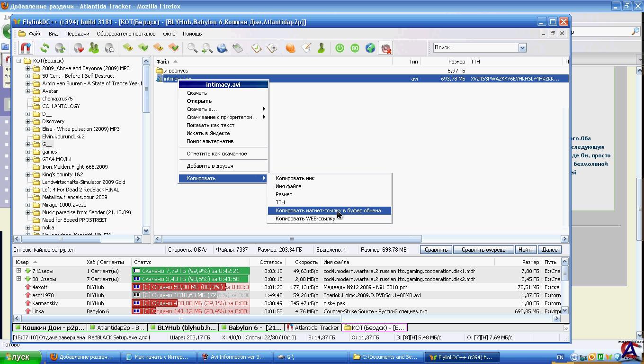Open the search box dropdown arrow

(522, 47)
